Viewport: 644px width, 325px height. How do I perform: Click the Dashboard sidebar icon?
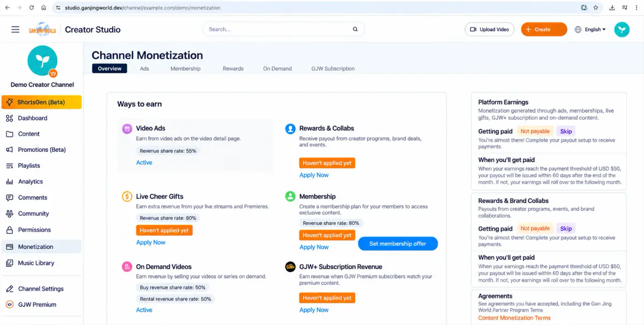(x=10, y=118)
